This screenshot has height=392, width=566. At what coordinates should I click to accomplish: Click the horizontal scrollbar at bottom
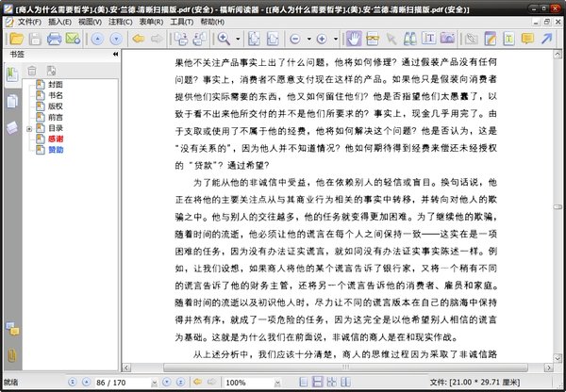pyautogui.click(x=330, y=367)
